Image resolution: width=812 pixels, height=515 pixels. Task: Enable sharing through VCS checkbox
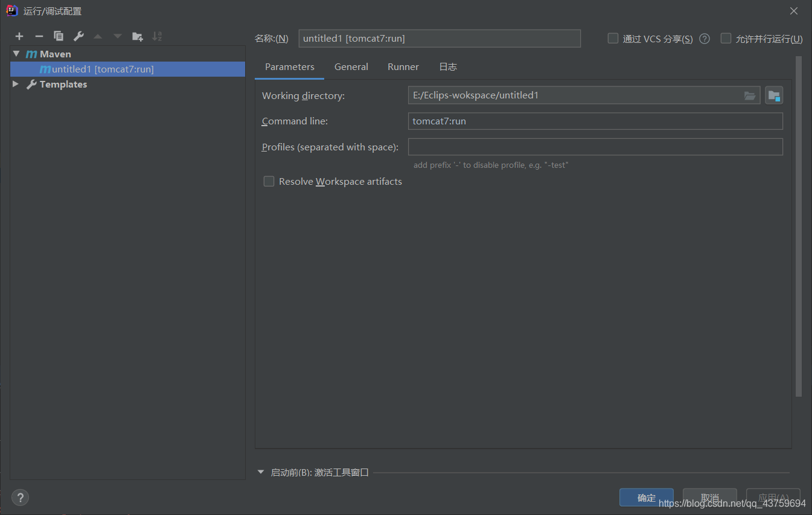pos(613,39)
